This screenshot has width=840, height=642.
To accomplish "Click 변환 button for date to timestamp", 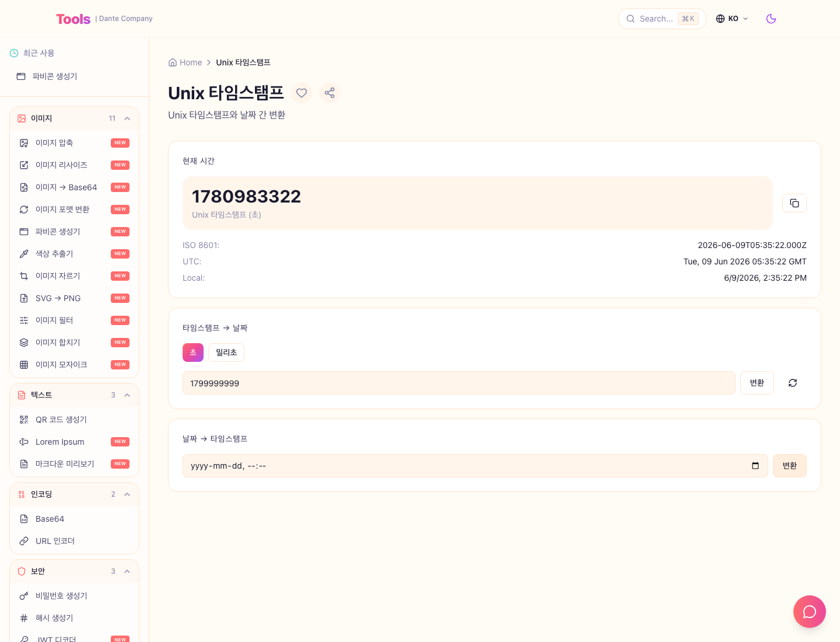I will (790, 466).
